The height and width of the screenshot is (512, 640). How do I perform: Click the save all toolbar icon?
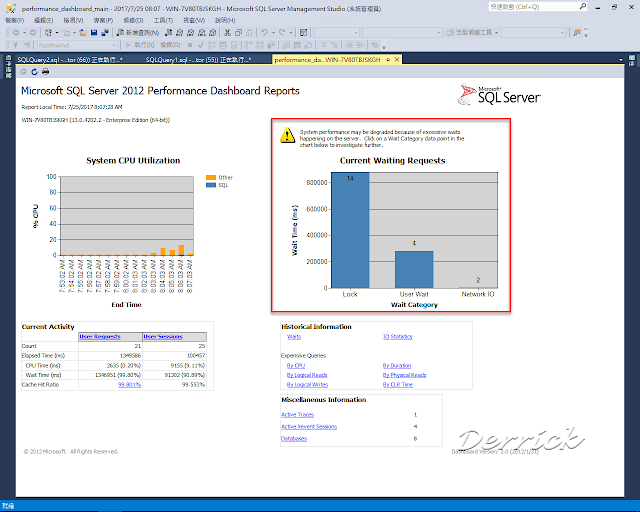coord(105,33)
